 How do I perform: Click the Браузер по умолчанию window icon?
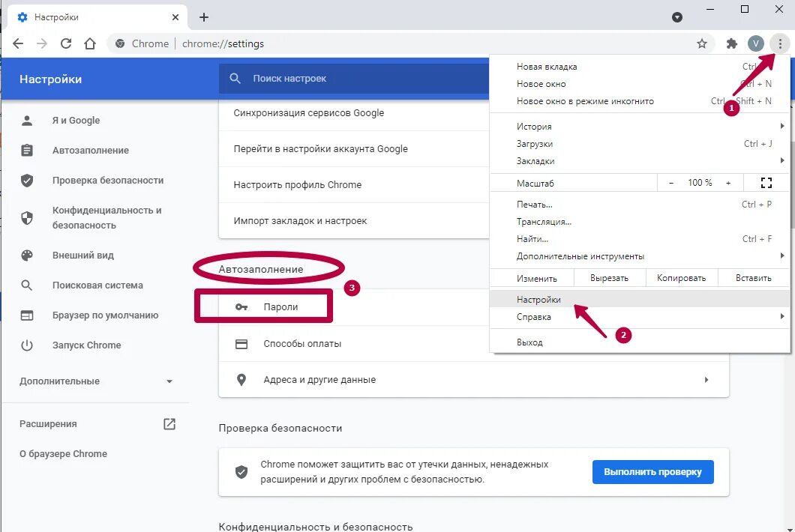coord(27,315)
